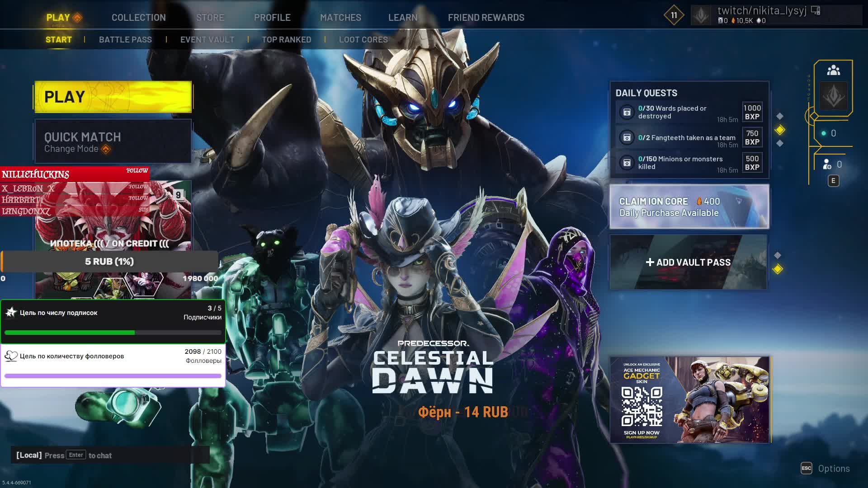Click the add friend icon
This screenshot has height=488, width=868.
click(827, 164)
